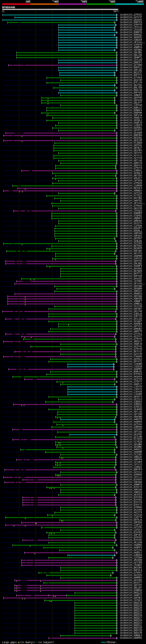The width and height of the screenshot is (146, 644).
Task: Open hit UniRef100_B9R7C8
Action: point(131,22)
